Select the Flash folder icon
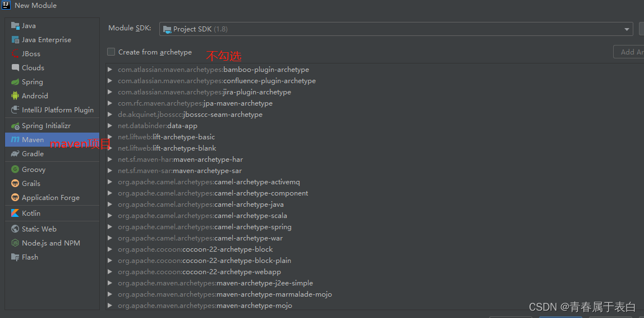644x318 pixels. (15, 257)
